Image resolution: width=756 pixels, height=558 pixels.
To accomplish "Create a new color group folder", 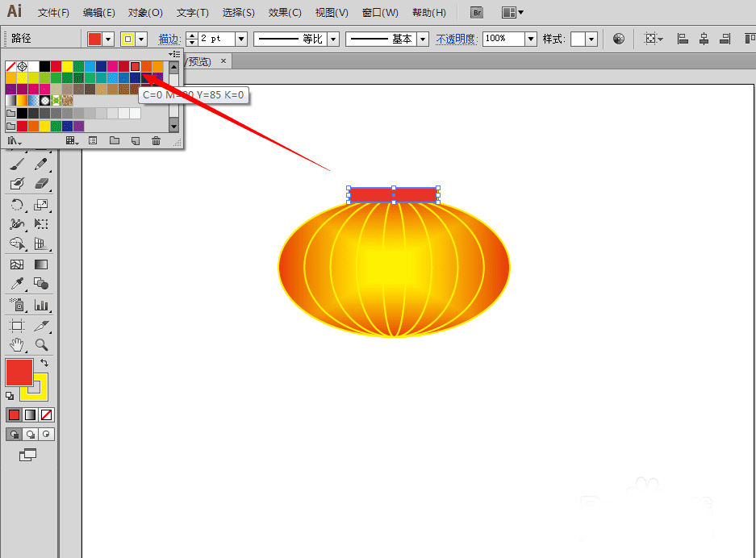I will 115,140.
